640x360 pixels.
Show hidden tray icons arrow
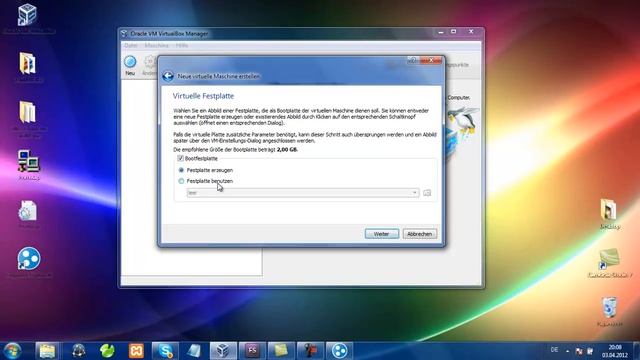[x=567, y=351]
